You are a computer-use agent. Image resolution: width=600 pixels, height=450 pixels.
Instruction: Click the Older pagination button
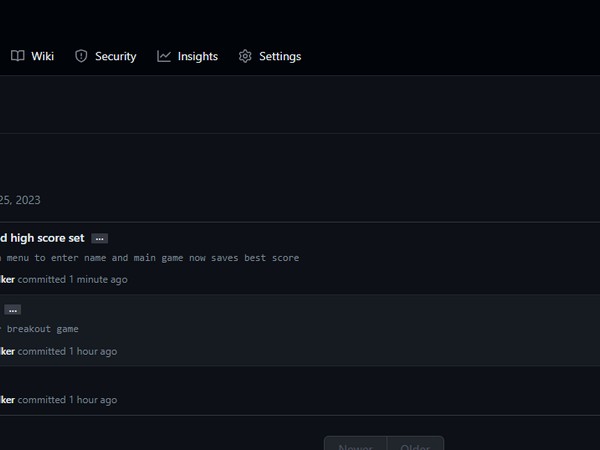pyautogui.click(x=415, y=446)
